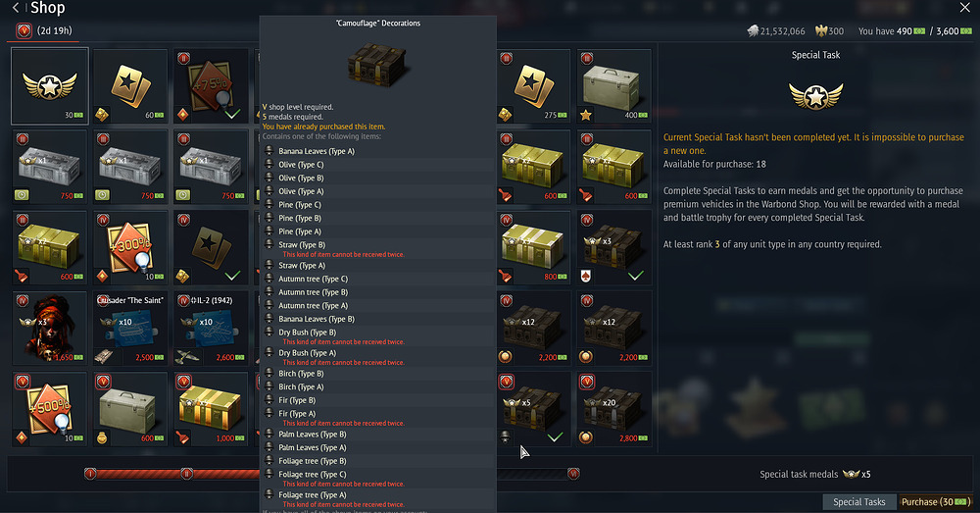This screenshot has height=513, width=980.
Task: Go back using the Shop arrow
Action: pos(16,8)
